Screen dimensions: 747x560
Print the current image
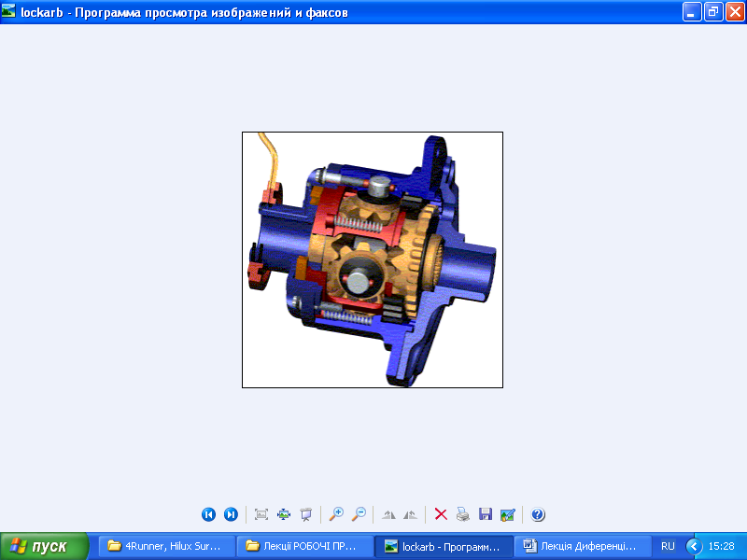463,514
